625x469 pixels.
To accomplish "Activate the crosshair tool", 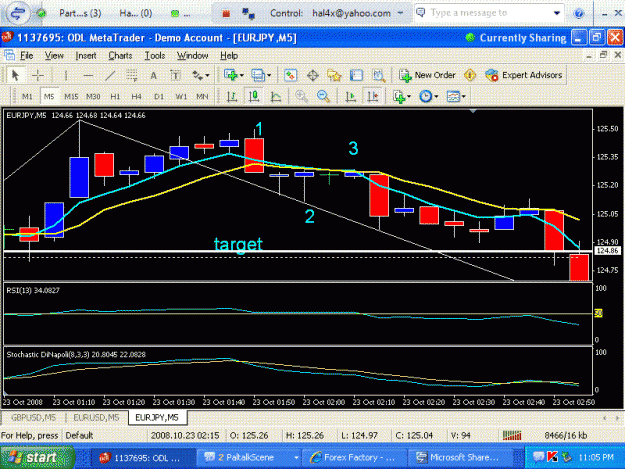I will [x=38, y=75].
